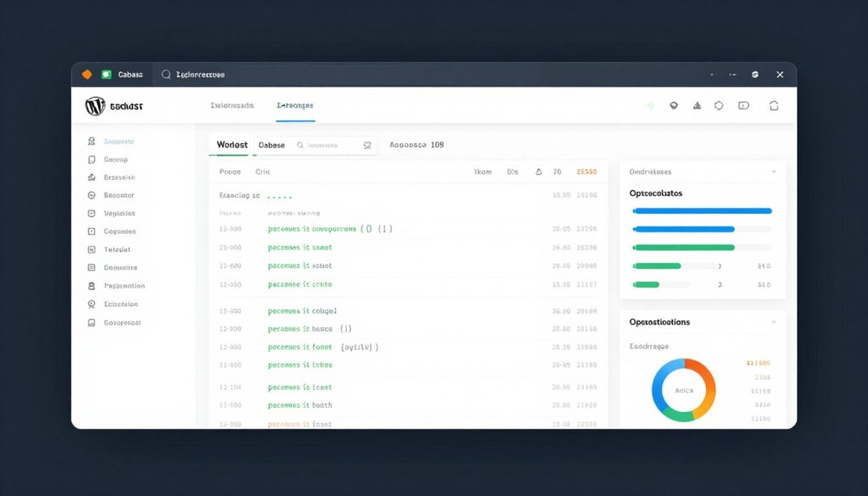Click the green square icon beside Cabase
The image size is (868, 496).
click(x=107, y=74)
